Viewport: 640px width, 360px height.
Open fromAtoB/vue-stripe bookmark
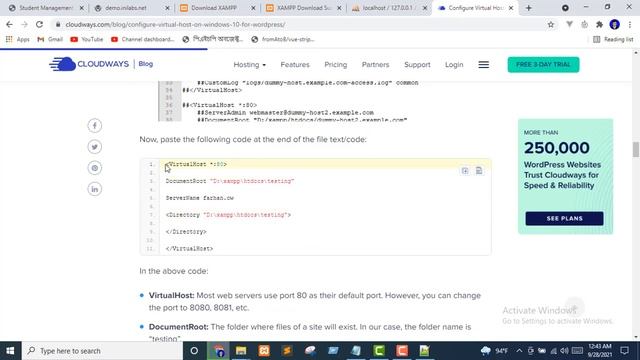point(283,39)
